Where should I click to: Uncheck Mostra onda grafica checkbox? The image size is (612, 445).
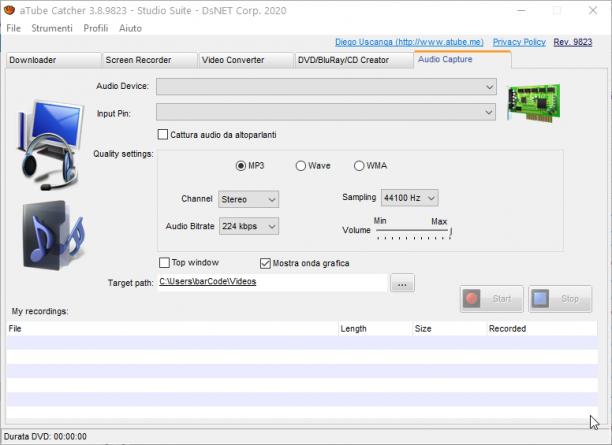(265, 263)
